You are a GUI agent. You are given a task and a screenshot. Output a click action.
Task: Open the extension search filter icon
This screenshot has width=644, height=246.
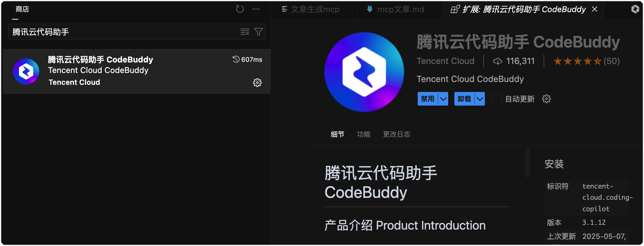click(x=259, y=32)
